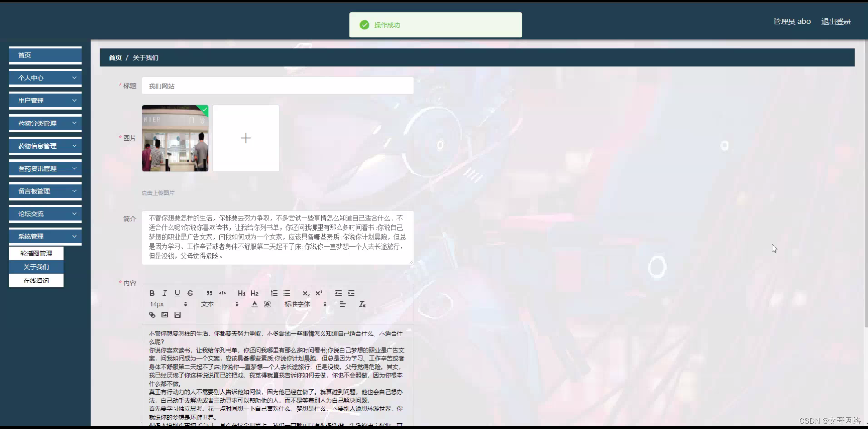
Task: Expand the 系统管理 sidebar section
Action: tap(45, 236)
